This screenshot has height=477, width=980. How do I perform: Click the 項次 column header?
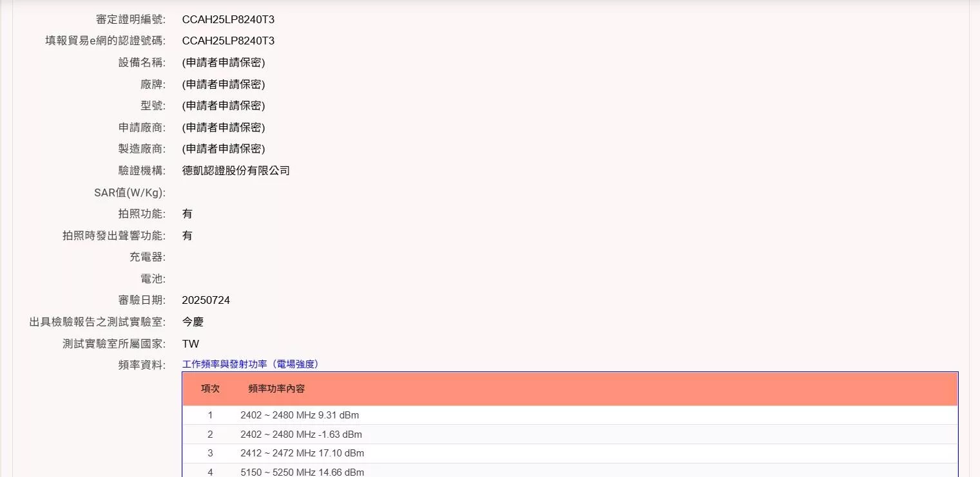(x=210, y=389)
